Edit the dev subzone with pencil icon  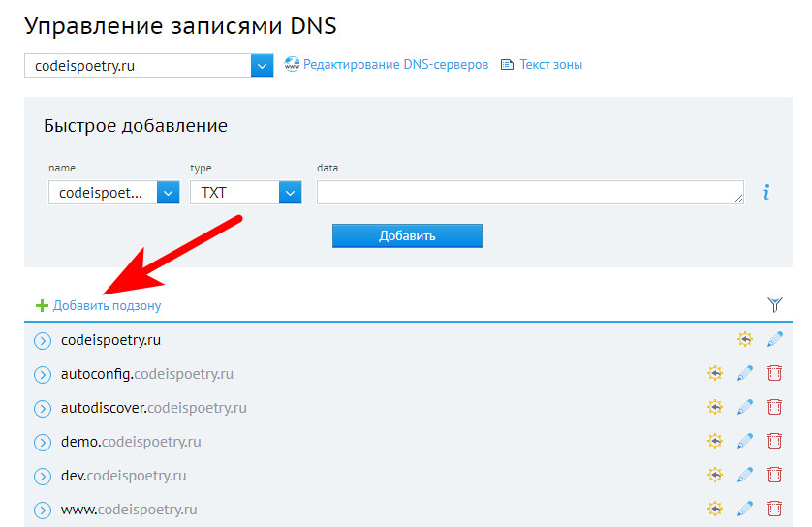(745, 475)
